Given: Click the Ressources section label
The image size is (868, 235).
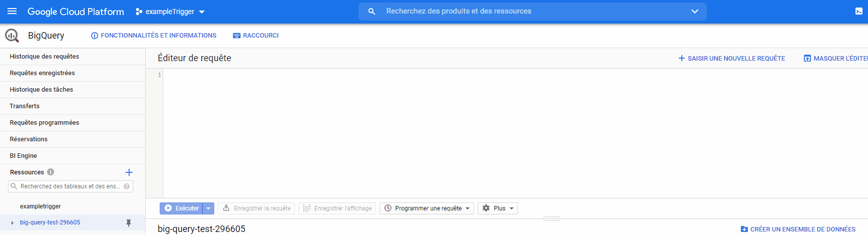Looking at the screenshot, I should 27,172.
